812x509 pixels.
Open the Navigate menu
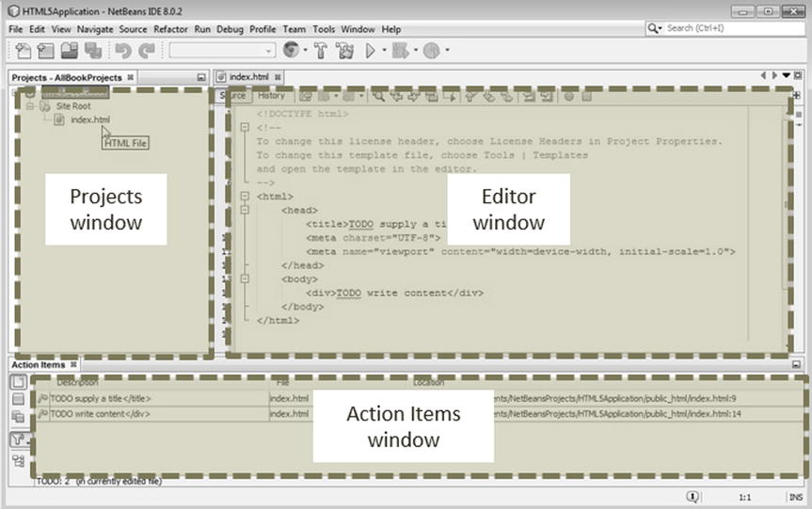pos(95,29)
